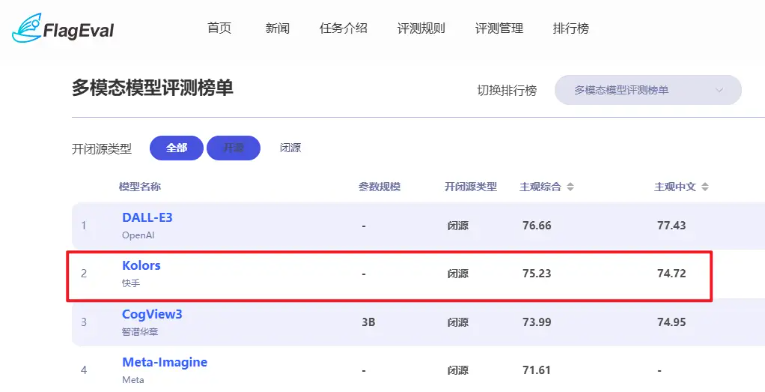Click the 模型名称 column header
This screenshot has height=392, width=765.
140,186
